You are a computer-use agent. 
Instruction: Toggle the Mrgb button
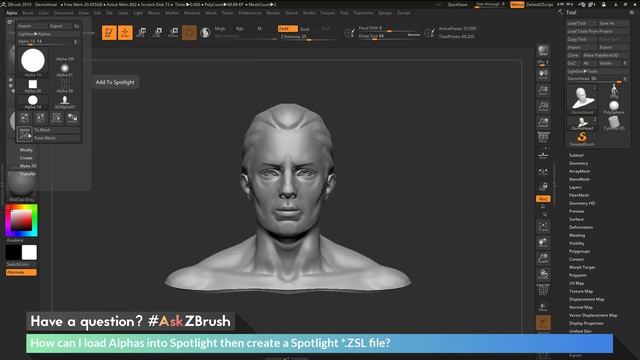coord(220,29)
